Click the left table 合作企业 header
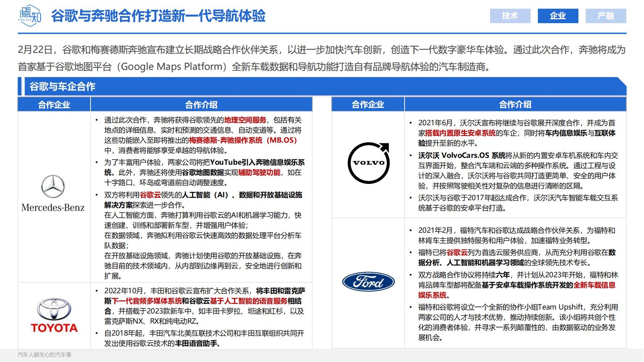This screenshot has height=362, width=644. (x=54, y=105)
